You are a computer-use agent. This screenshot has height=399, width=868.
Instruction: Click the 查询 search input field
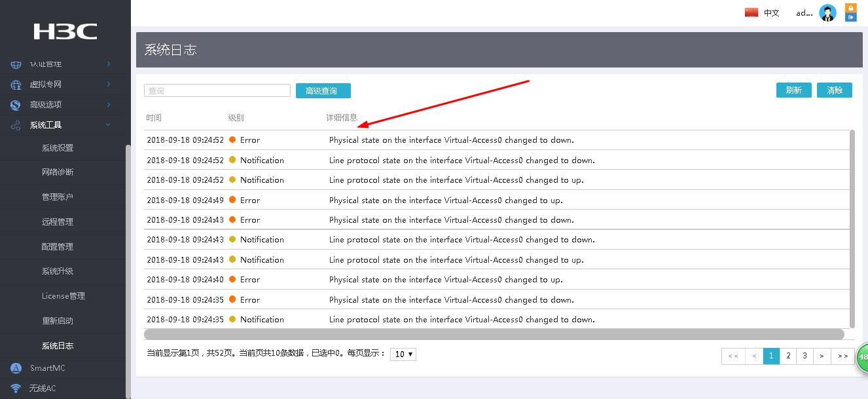coord(217,90)
